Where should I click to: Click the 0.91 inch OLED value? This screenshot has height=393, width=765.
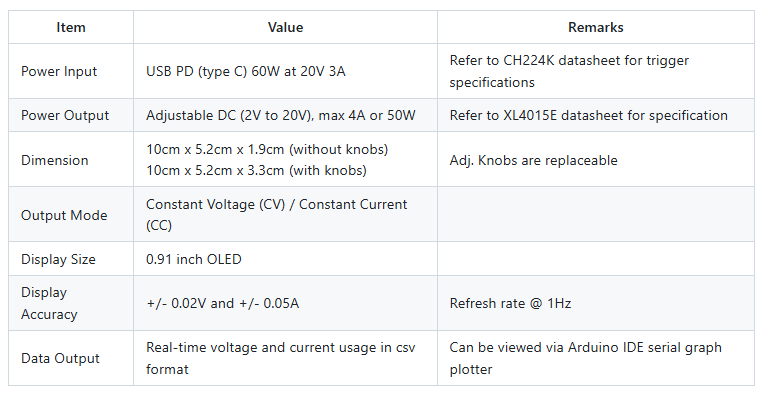click(194, 259)
